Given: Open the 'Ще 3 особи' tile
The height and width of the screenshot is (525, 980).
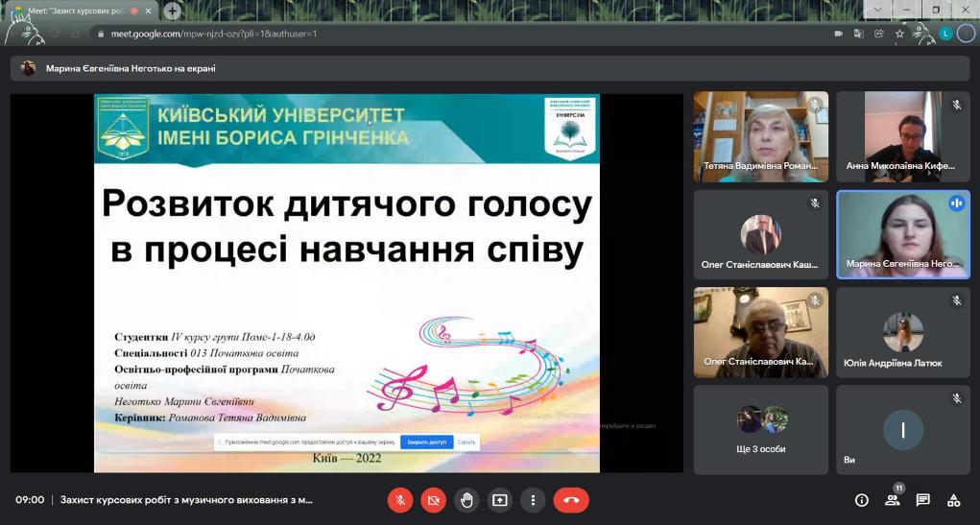Looking at the screenshot, I should tap(760, 430).
